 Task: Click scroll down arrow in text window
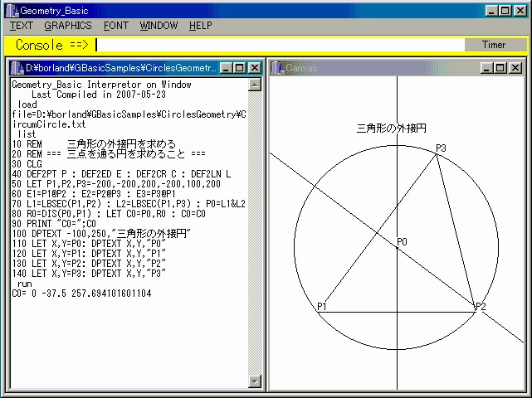[255, 381]
